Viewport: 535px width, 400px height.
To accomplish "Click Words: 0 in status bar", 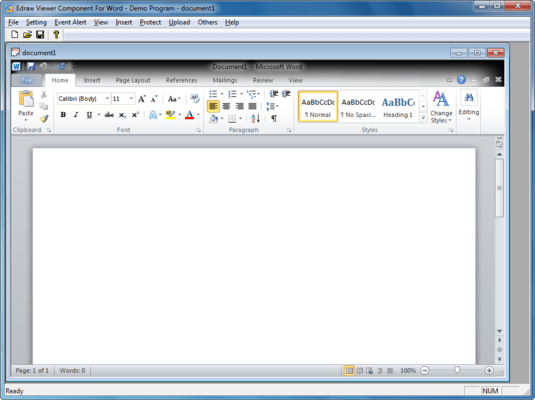I will pyautogui.click(x=72, y=370).
